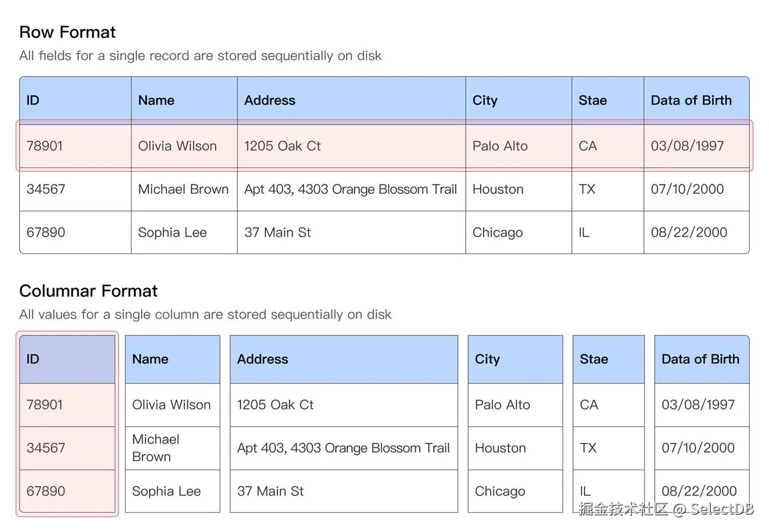The height and width of the screenshot is (532, 769).
Task: Click the "Columnar Format" heading
Action: pos(88,291)
